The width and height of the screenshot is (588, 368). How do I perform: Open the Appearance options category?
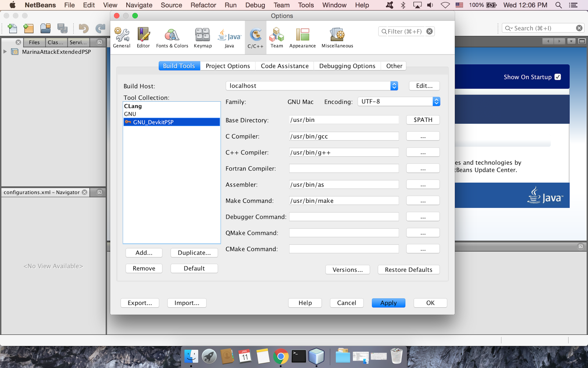[x=302, y=38]
